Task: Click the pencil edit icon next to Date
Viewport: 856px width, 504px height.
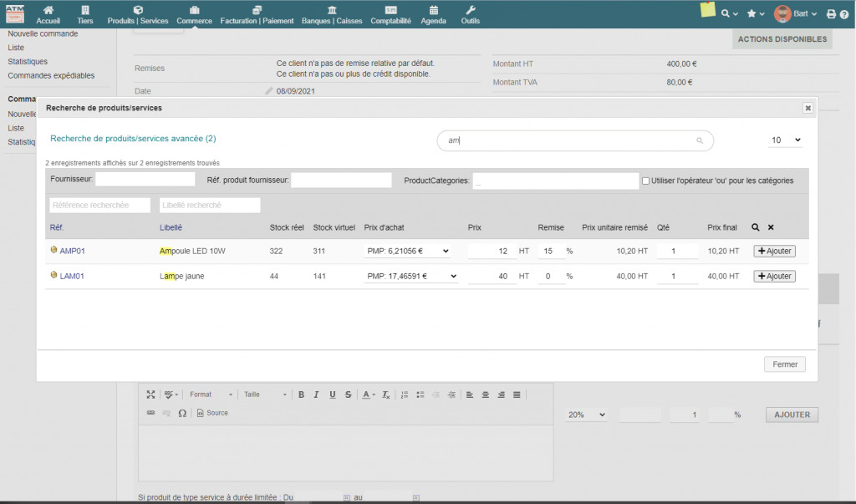Action: click(268, 90)
